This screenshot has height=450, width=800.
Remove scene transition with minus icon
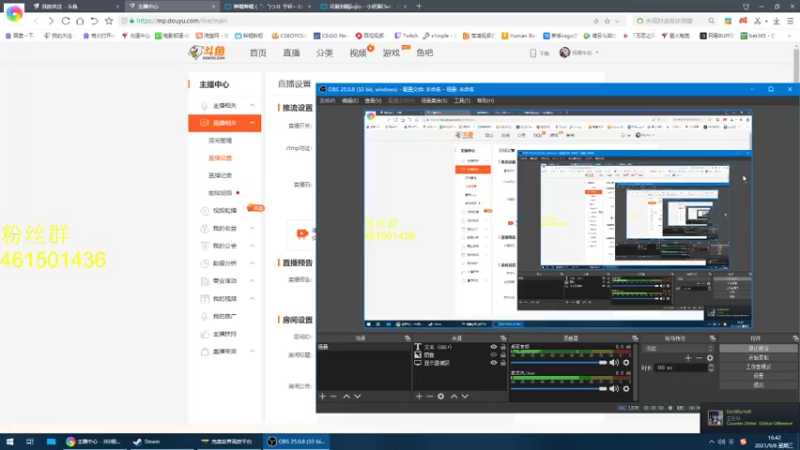click(x=699, y=358)
